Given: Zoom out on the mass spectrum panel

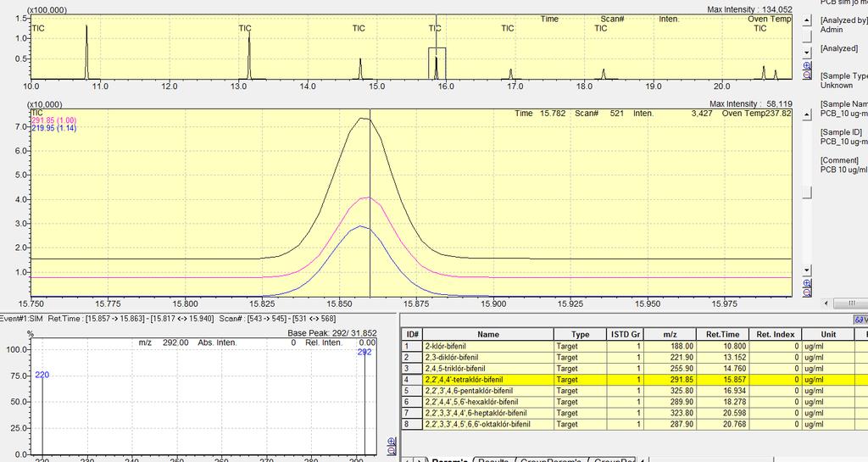Looking at the screenshot, I should 392,451.
